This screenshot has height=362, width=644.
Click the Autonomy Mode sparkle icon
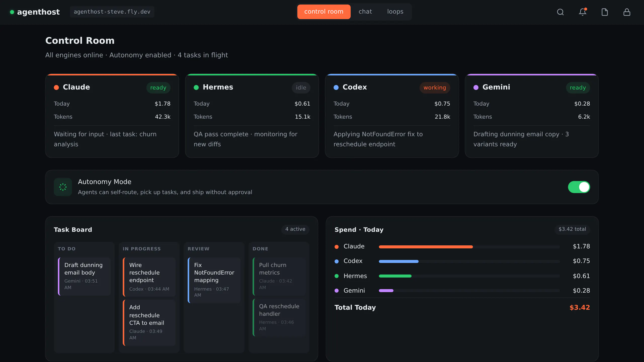pyautogui.click(x=63, y=187)
